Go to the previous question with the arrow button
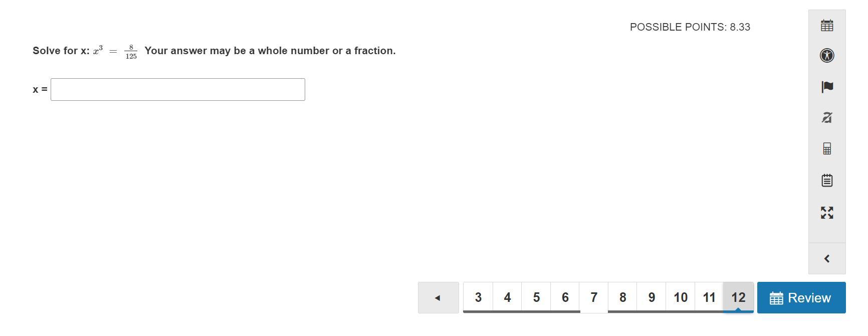Screen dimensions: 868x336 pos(438,297)
